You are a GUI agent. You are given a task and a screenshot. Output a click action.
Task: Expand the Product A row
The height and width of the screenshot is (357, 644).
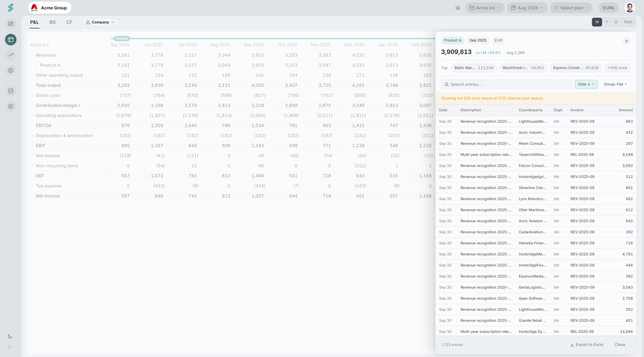click(36, 65)
